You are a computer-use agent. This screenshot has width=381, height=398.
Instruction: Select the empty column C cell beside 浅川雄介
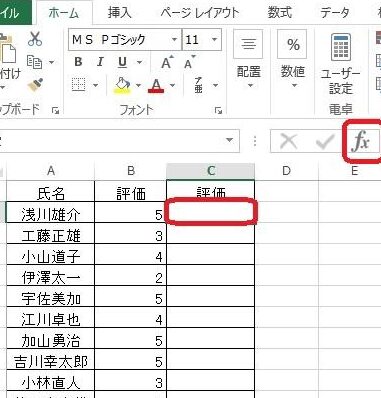211,212
